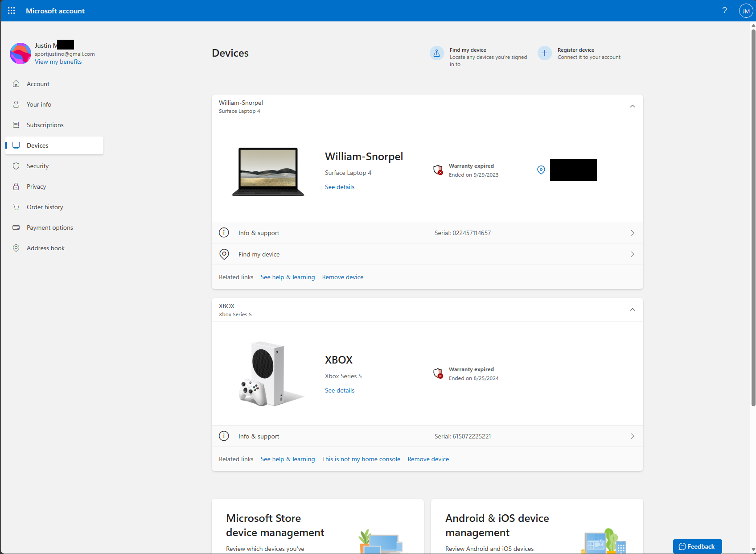Open the Privacy section
The width and height of the screenshot is (756, 554).
54,186
